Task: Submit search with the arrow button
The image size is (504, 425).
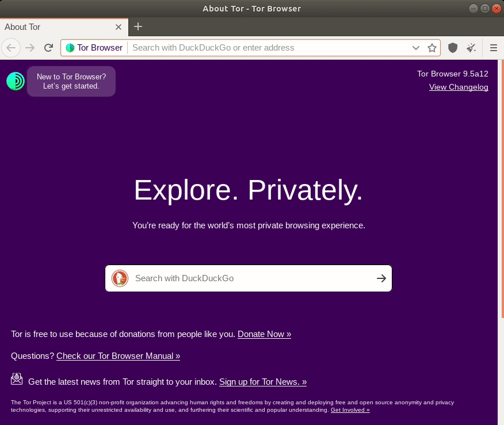Action: coord(381,278)
